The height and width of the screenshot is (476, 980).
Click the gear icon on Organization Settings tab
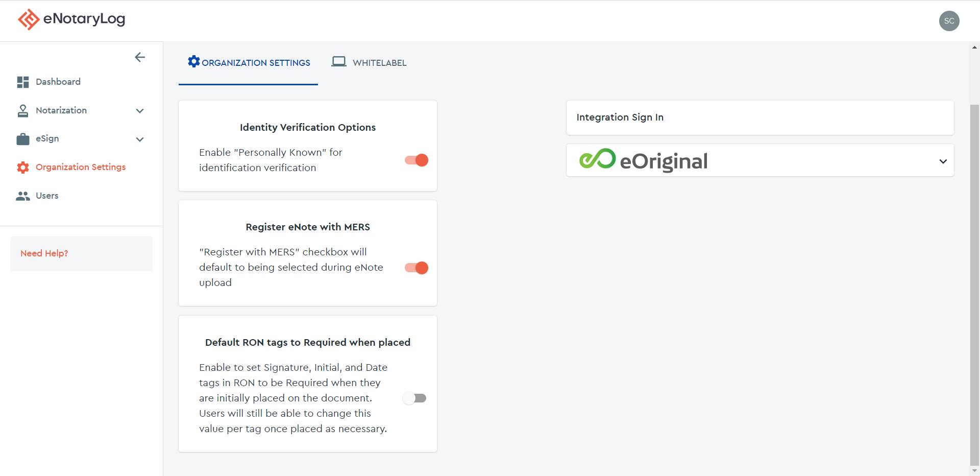pos(194,61)
